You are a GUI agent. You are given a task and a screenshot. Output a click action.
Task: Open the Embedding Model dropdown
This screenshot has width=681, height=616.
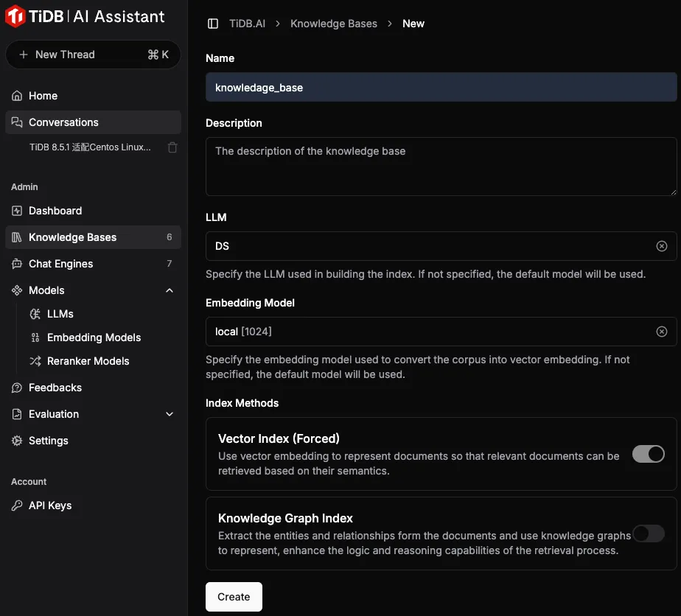coord(427,332)
